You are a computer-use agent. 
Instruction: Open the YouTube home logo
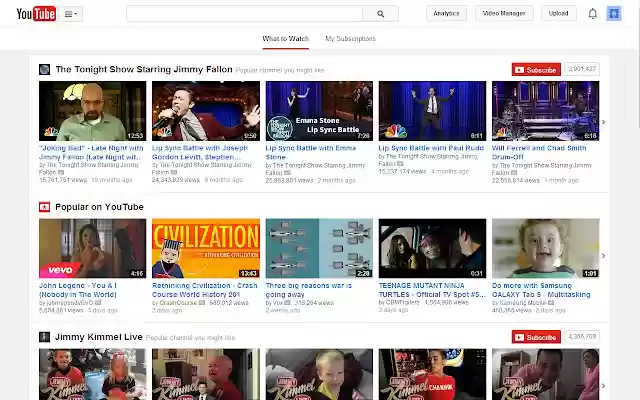click(36, 13)
